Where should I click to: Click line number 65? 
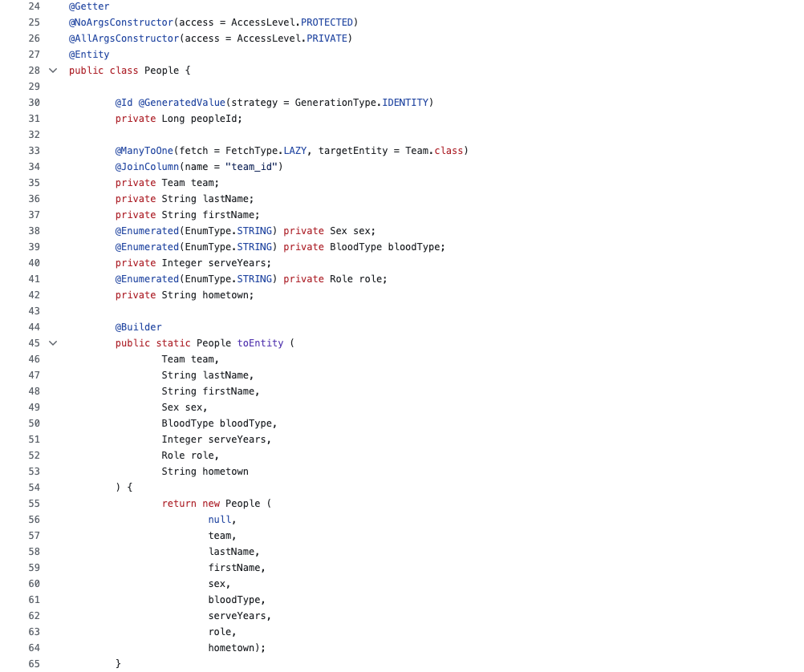34,664
